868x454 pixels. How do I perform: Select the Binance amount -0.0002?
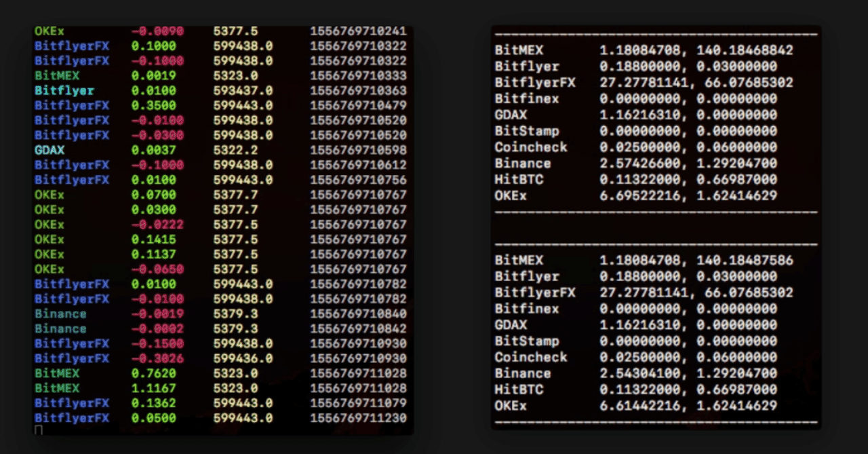point(157,329)
